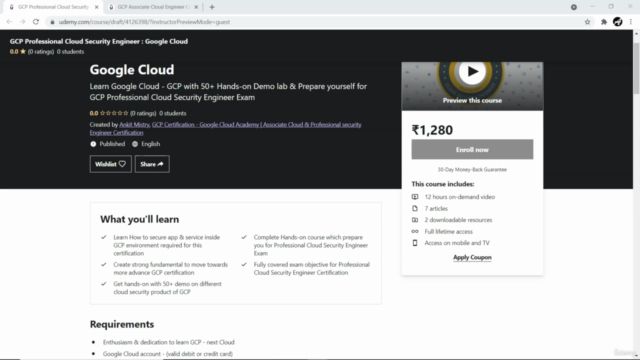
Task: Open instructor Ankit Mistry profile link
Action: 134,124
